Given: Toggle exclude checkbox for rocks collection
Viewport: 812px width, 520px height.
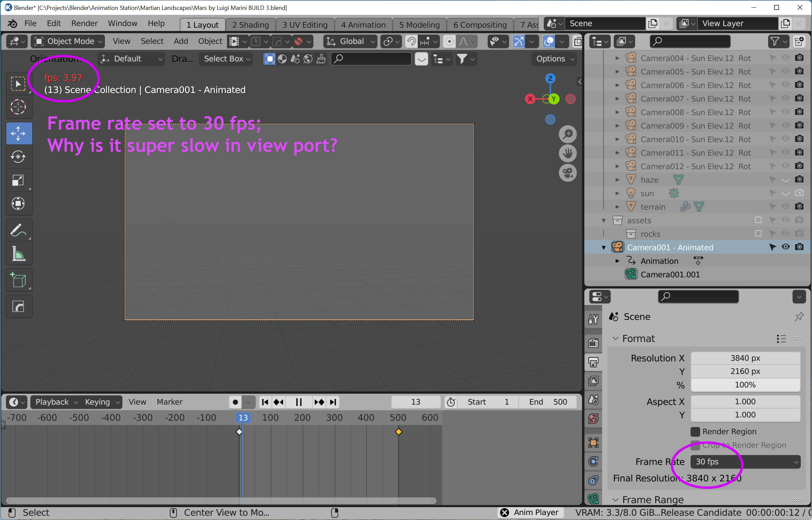Looking at the screenshot, I should coord(758,234).
